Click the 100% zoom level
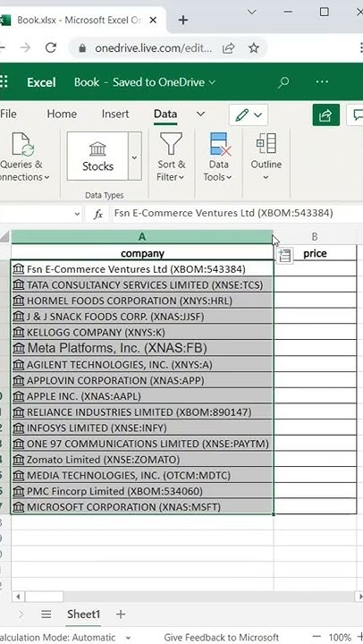This screenshot has height=644, width=363. tap(340, 637)
